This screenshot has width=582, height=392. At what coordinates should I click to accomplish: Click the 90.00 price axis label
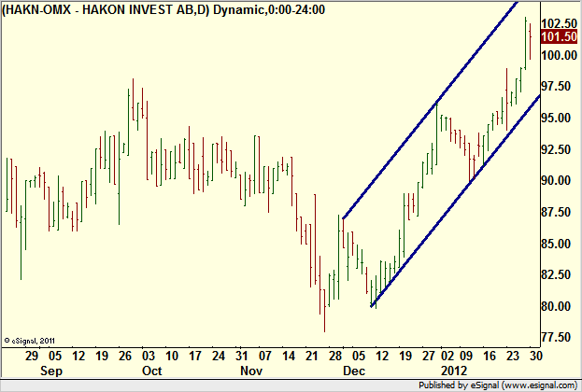tap(556, 180)
